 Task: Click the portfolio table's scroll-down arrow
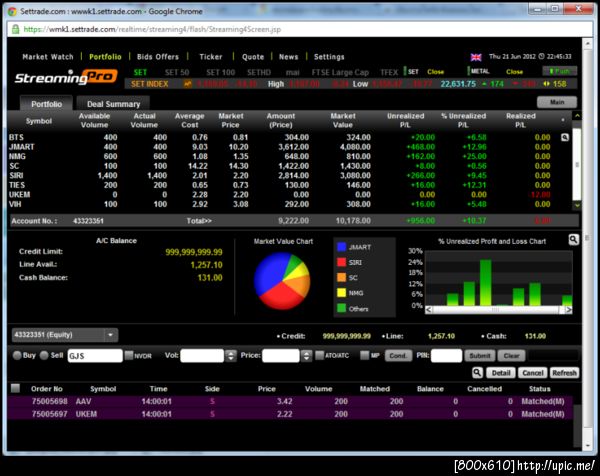click(x=577, y=205)
